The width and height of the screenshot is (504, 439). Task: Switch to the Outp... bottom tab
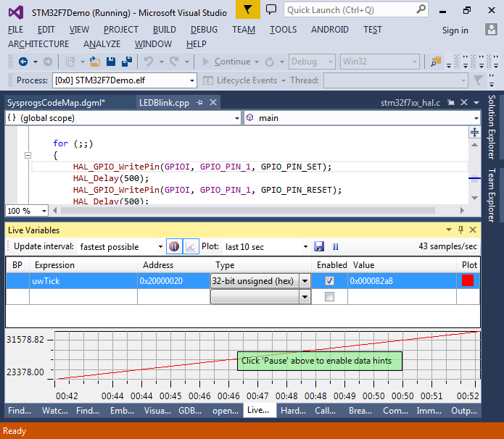click(x=464, y=411)
